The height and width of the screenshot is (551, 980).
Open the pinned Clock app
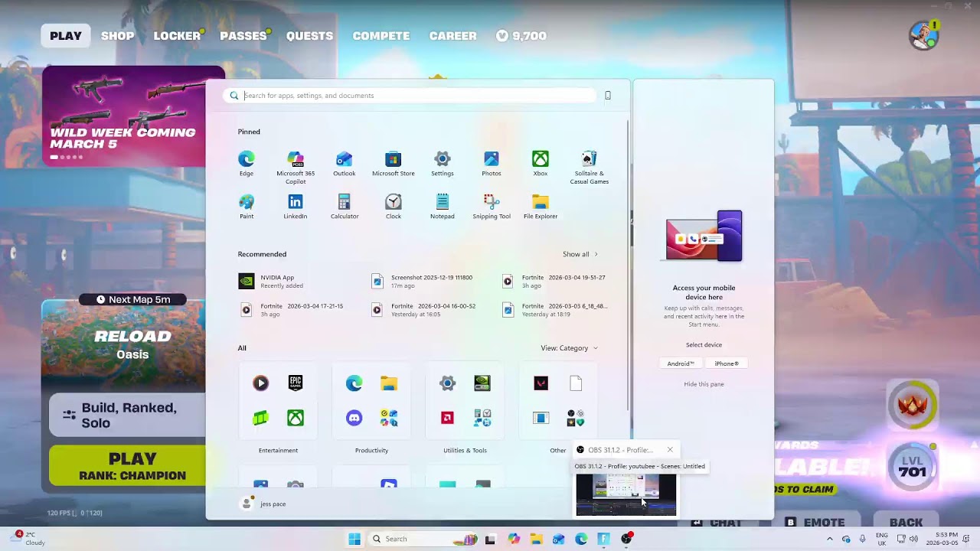click(393, 206)
